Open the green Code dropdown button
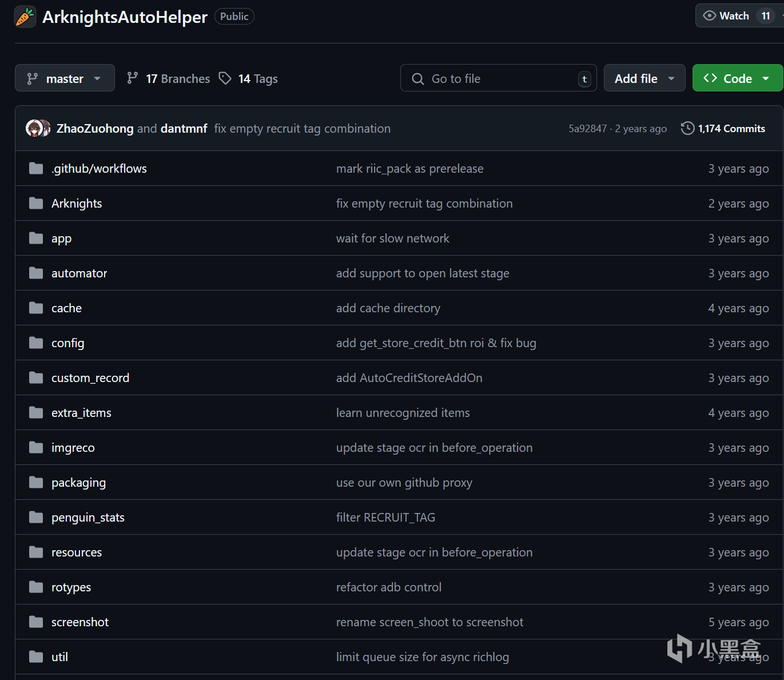 (x=738, y=78)
